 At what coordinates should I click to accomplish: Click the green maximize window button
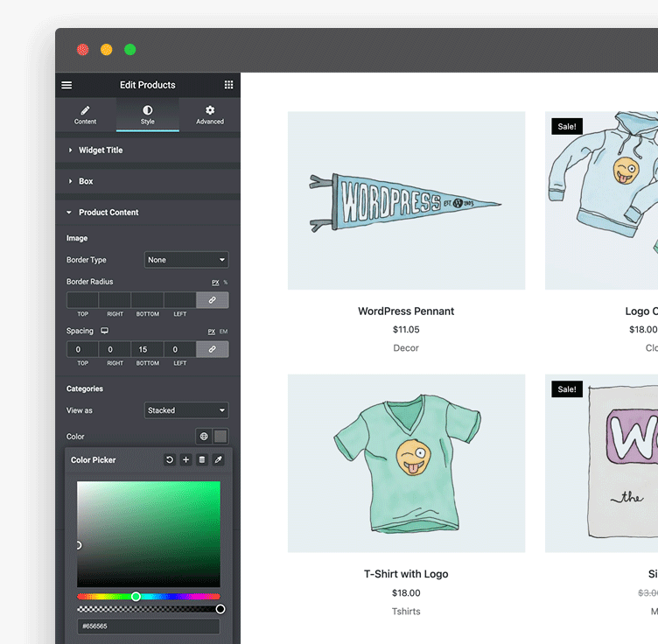point(130,50)
